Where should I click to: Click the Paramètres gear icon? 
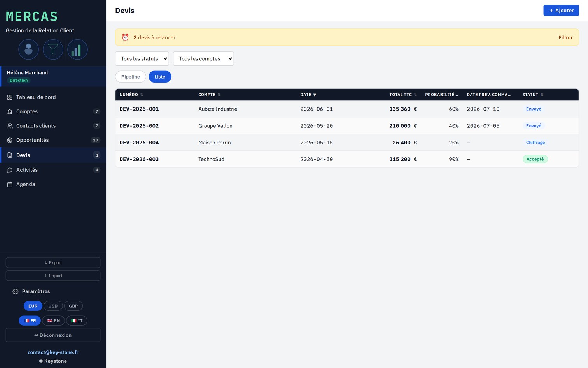click(x=16, y=291)
